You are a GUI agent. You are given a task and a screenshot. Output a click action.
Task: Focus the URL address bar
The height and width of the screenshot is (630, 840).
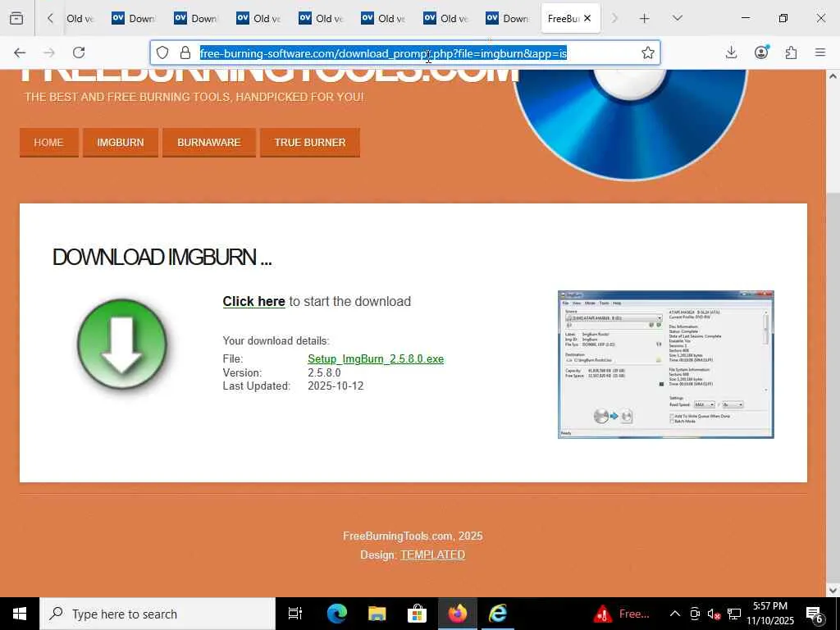[405, 53]
